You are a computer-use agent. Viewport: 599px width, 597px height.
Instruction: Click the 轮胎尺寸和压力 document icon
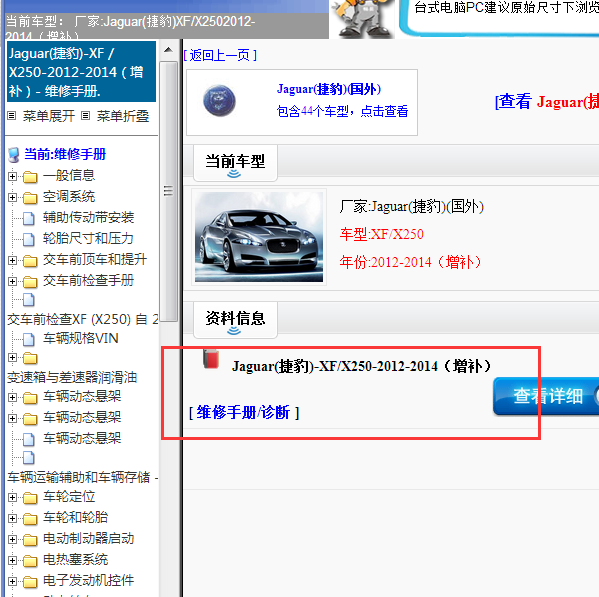coord(29,239)
